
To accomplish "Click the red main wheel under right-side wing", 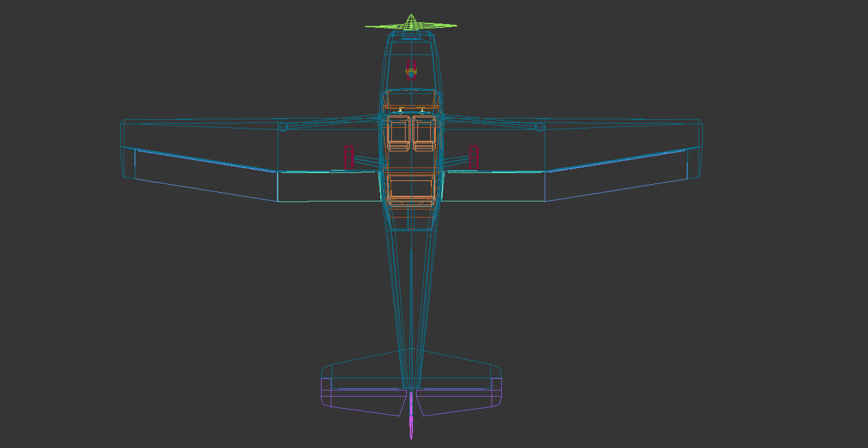I will pos(474,158).
